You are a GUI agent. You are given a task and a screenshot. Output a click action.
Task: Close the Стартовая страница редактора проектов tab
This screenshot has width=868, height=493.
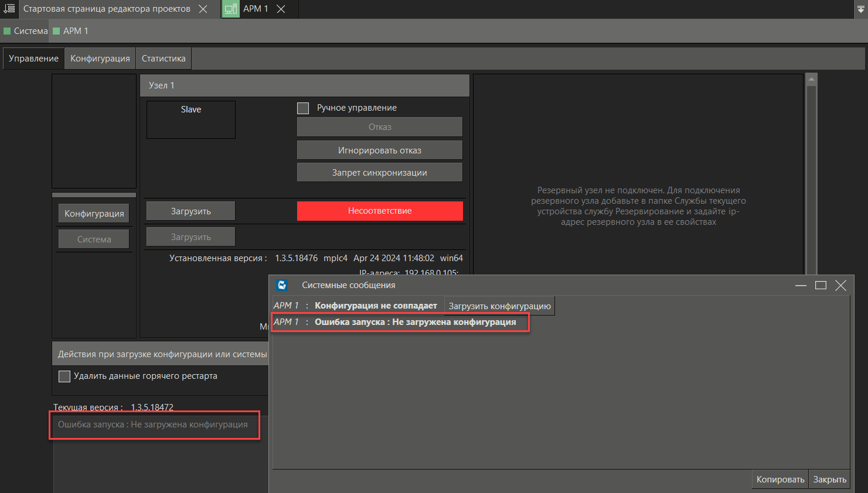203,9
